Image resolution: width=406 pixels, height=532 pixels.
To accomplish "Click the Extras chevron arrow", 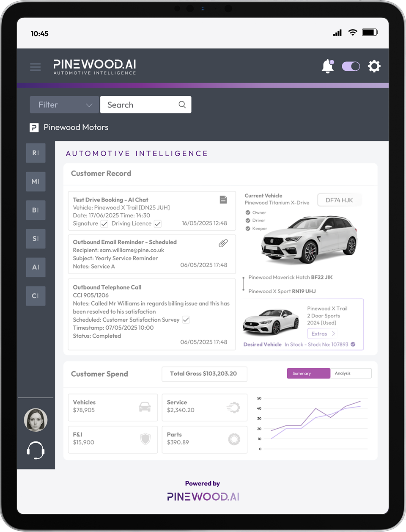I will pyautogui.click(x=333, y=334).
